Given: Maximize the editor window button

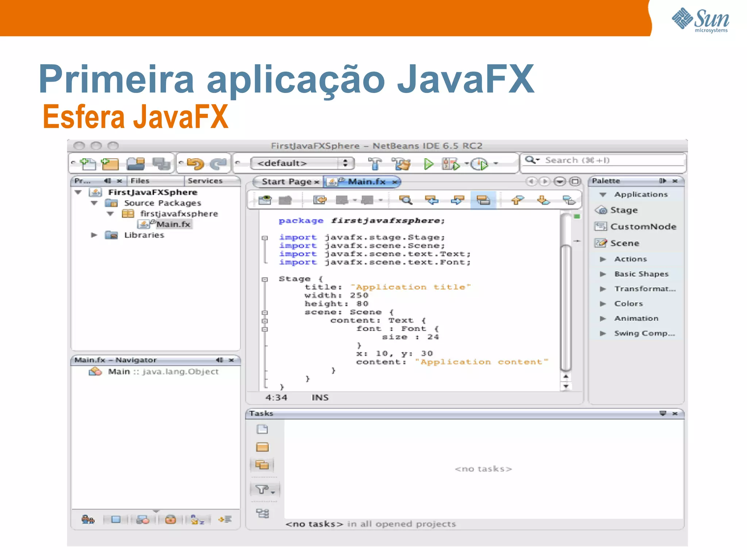Looking at the screenshot, I should point(575,181).
